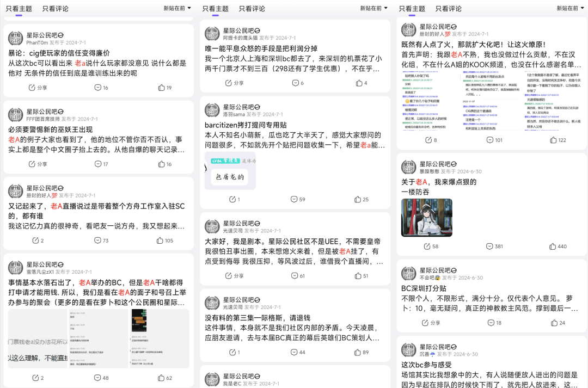Click share icon on PhanT0m's post
Screen dimensions: 588x388
pos(38,88)
